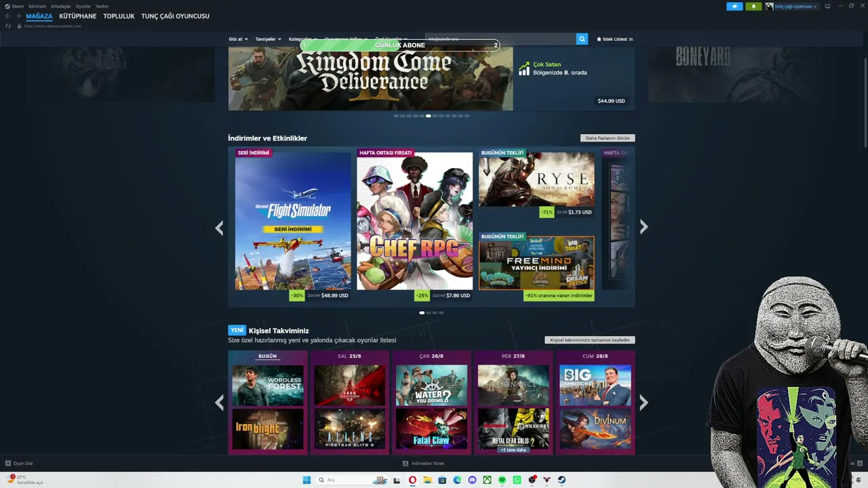The image size is (868, 488).
Task: Switch to the MAĞAZA tab
Action: point(39,16)
